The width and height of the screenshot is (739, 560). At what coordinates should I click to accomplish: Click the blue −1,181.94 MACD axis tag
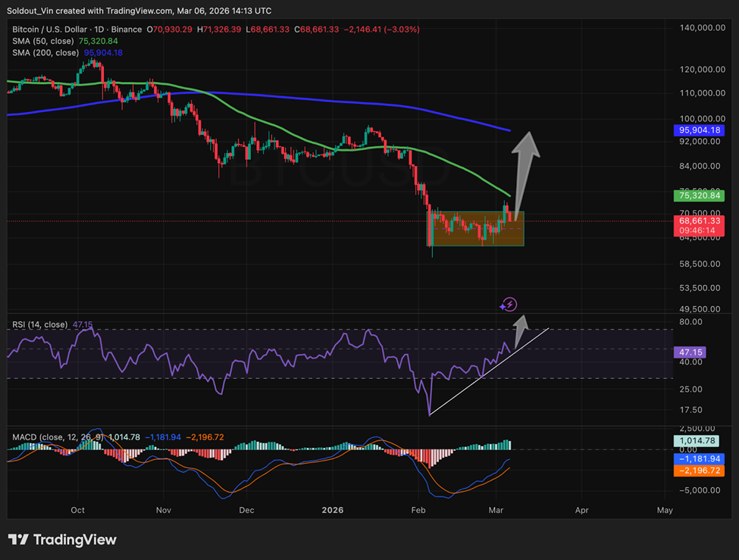pos(699,458)
